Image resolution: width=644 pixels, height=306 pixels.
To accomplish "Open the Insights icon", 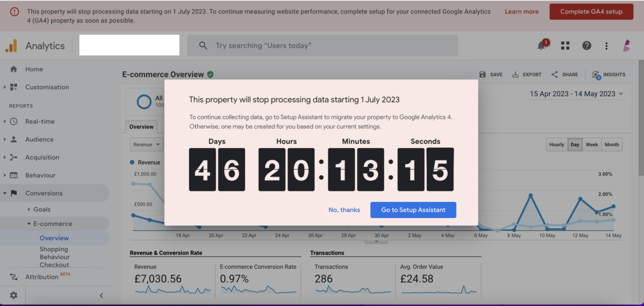I will tap(596, 75).
